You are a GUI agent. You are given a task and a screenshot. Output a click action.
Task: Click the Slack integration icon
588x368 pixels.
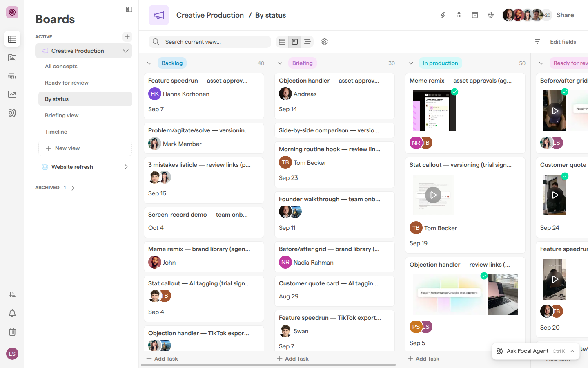click(x=491, y=15)
